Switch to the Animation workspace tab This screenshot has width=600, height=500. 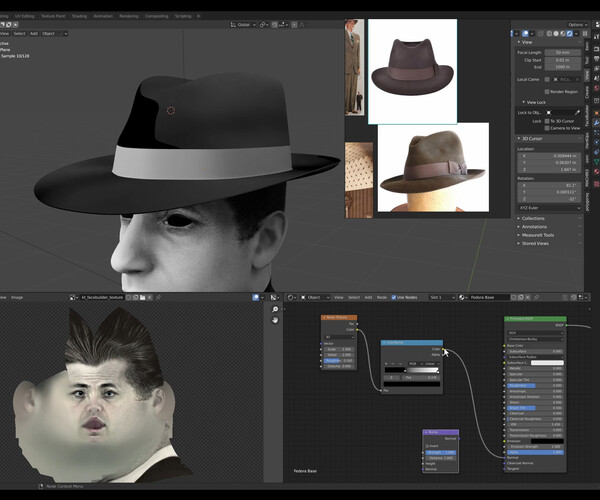(x=103, y=16)
